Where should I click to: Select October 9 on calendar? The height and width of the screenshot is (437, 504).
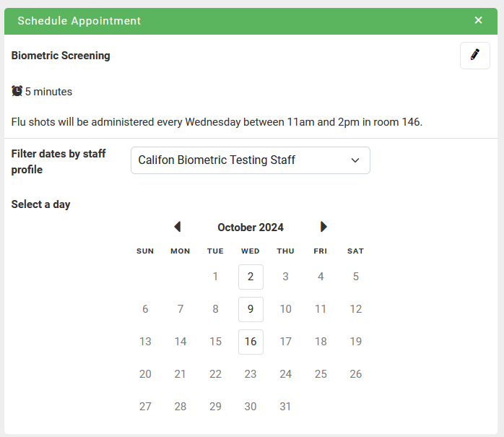pos(251,309)
